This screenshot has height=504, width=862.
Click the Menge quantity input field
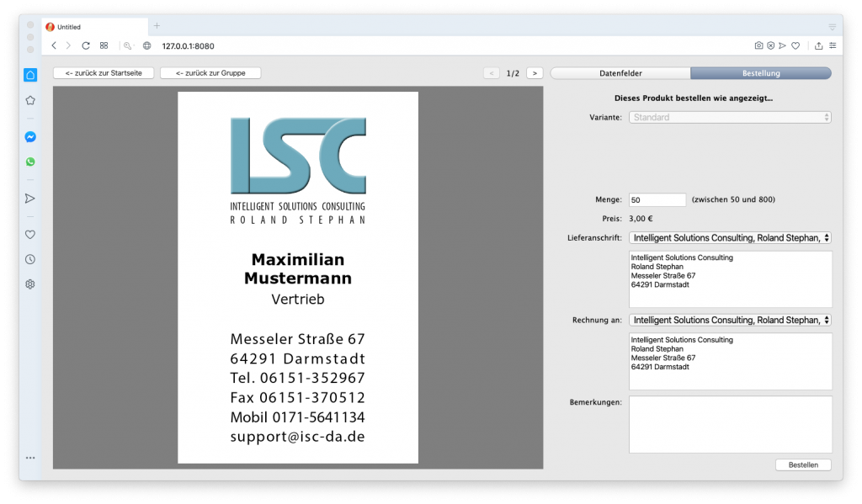click(657, 200)
